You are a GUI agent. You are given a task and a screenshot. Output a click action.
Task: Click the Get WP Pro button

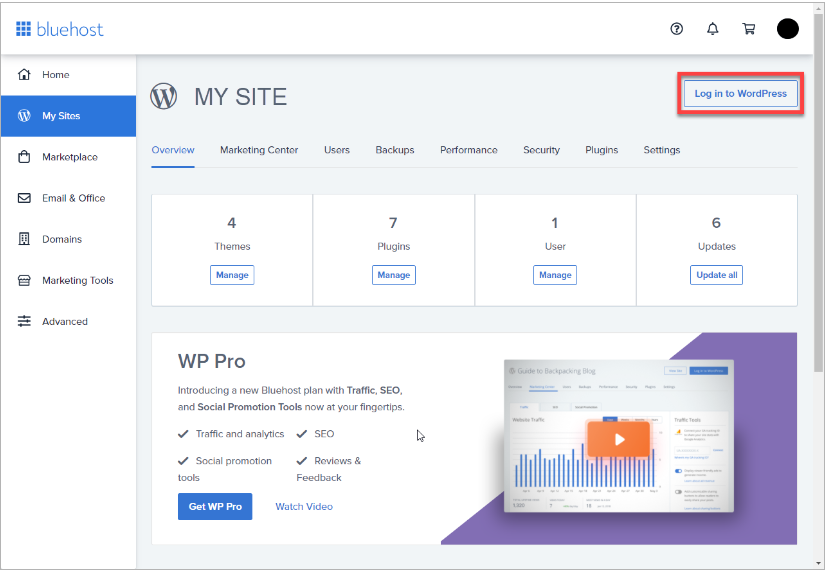[215, 506]
